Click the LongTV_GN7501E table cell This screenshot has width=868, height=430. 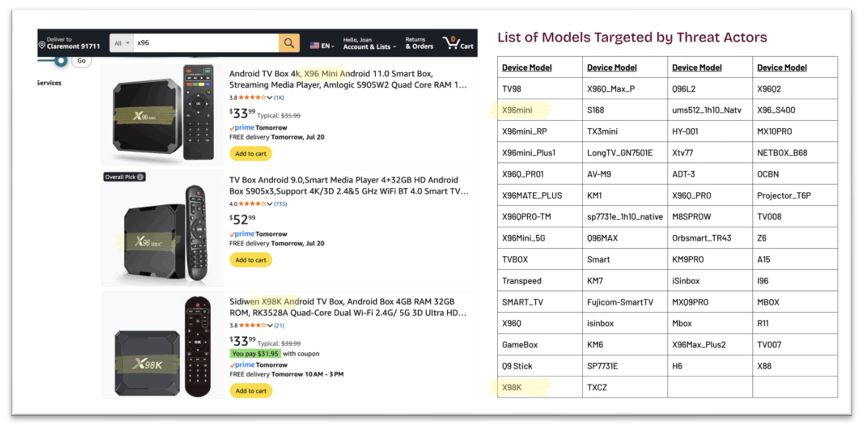625,152
